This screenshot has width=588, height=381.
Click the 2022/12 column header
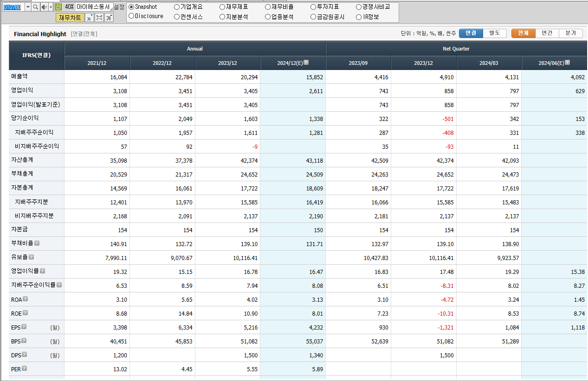162,63
